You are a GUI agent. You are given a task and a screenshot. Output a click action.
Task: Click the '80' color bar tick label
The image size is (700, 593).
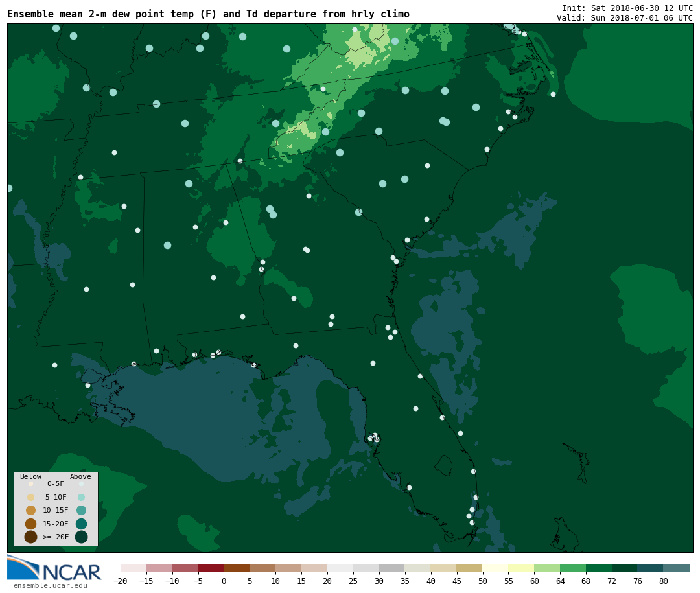[x=664, y=581]
